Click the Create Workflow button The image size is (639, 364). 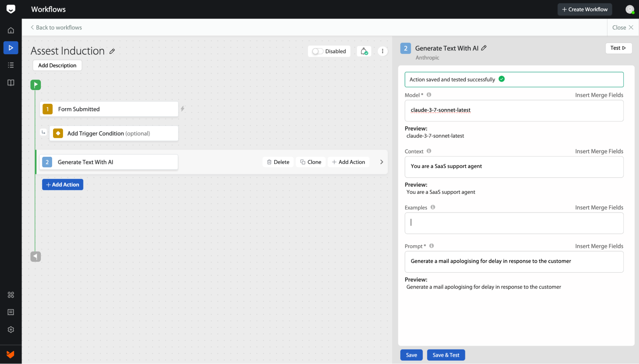point(585,9)
